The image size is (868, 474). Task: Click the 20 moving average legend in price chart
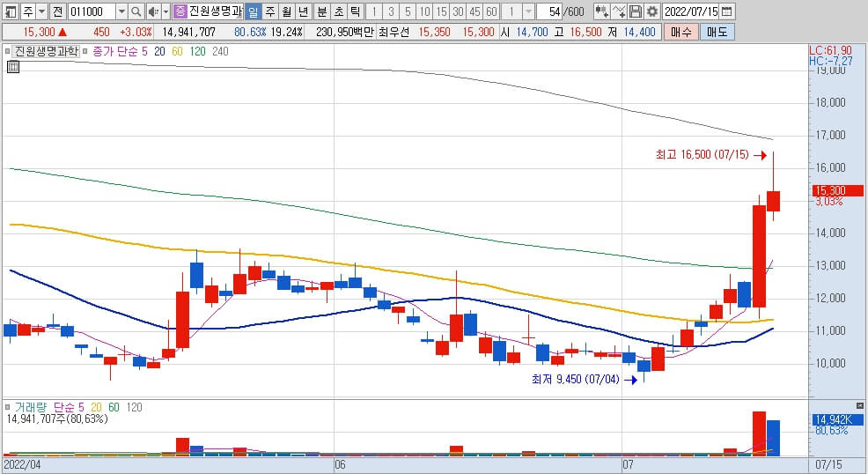click(159, 51)
